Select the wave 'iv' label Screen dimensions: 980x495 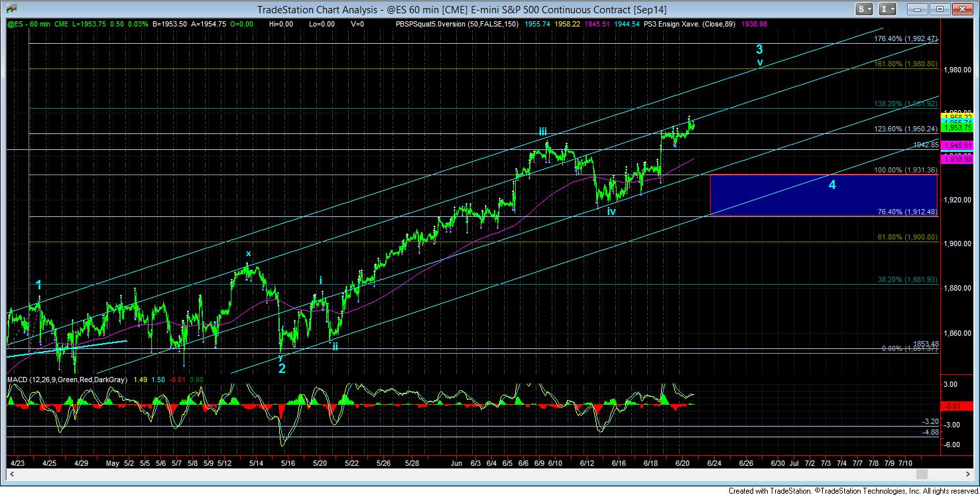point(612,212)
